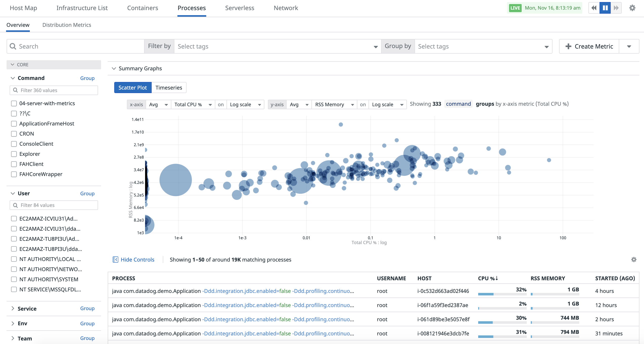This screenshot has height=344, width=644.
Task: Toggle the CRON command checkbox
Action: point(14,133)
